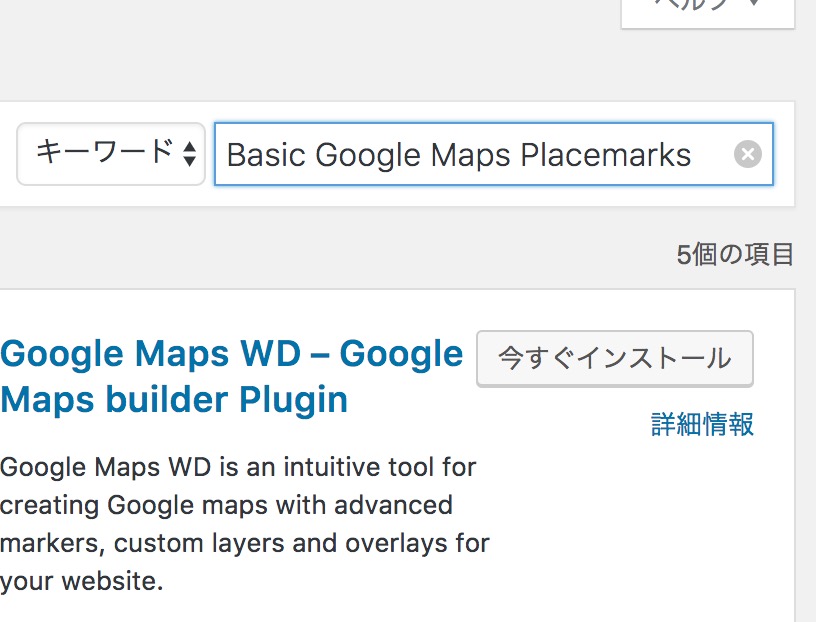
Task: Click the 5個の項目 results count text
Action: point(735,255)
